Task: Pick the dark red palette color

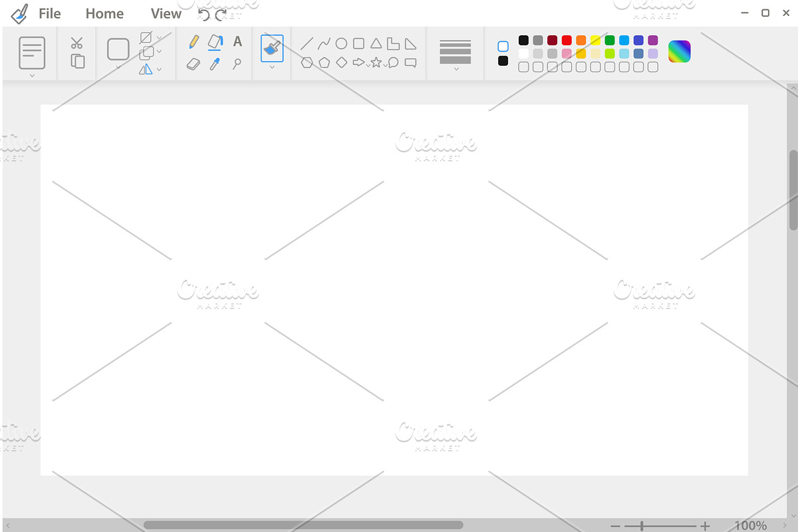Action: pyautogui.click(x=552, y=41)
